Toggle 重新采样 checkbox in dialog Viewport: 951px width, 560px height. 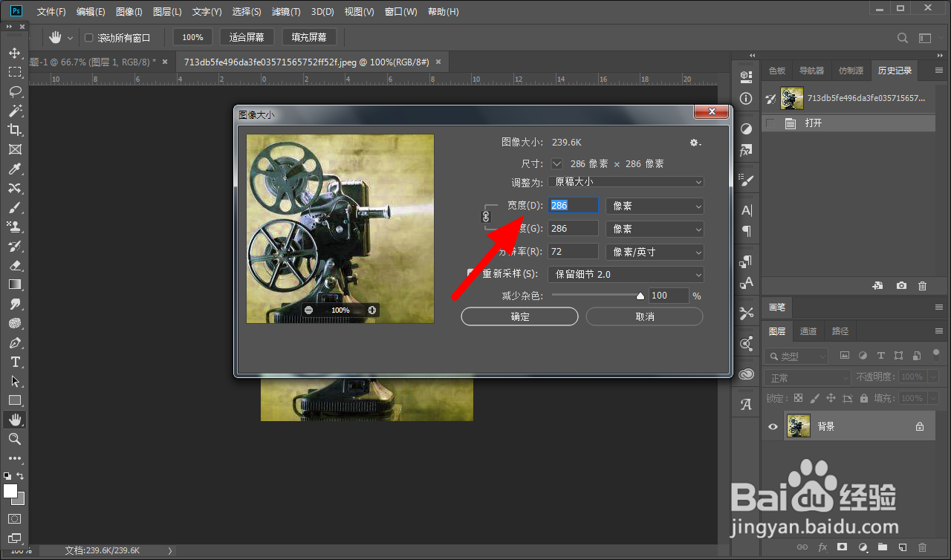point(471,273)
